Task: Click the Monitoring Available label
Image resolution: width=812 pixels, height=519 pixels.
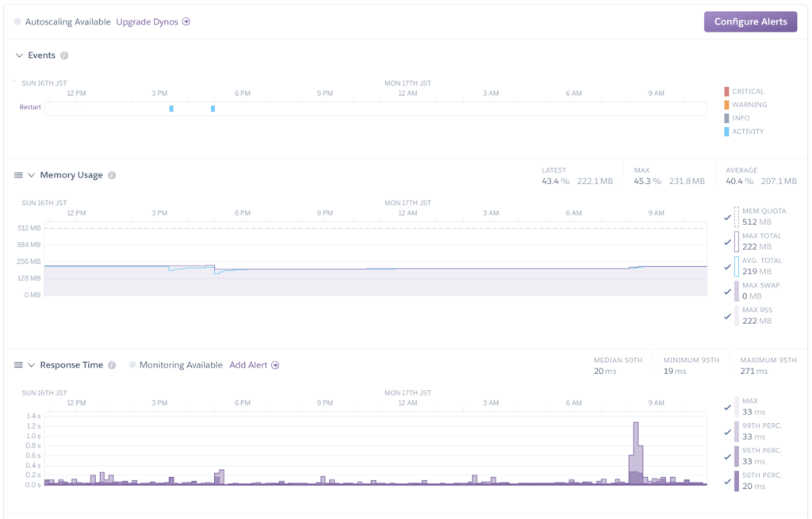Action: pyautogui.click(x=181, y=364)
